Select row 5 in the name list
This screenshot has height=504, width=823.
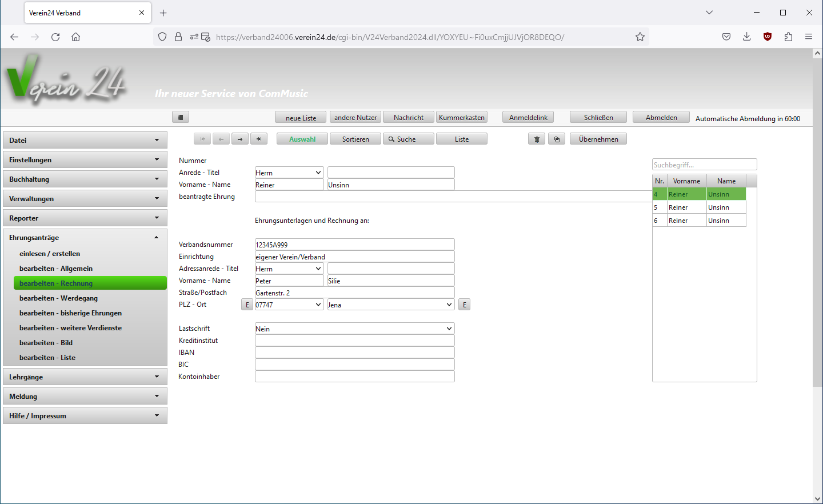[698, 207]
